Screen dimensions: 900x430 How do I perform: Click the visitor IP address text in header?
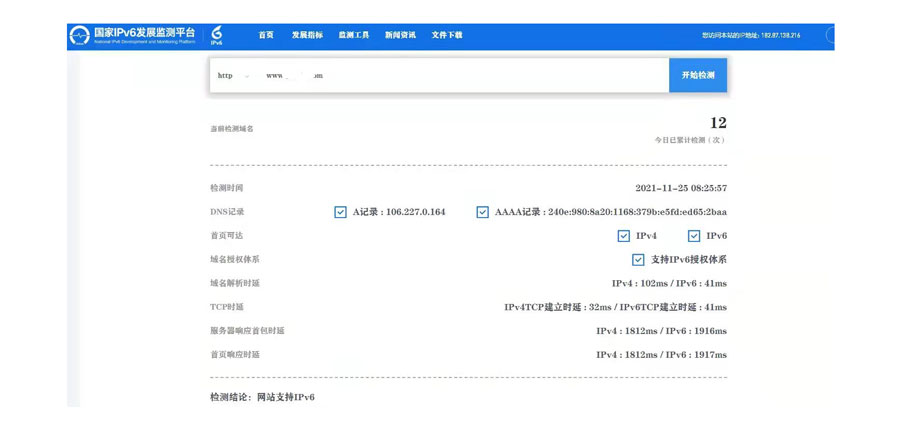(751, 36)
